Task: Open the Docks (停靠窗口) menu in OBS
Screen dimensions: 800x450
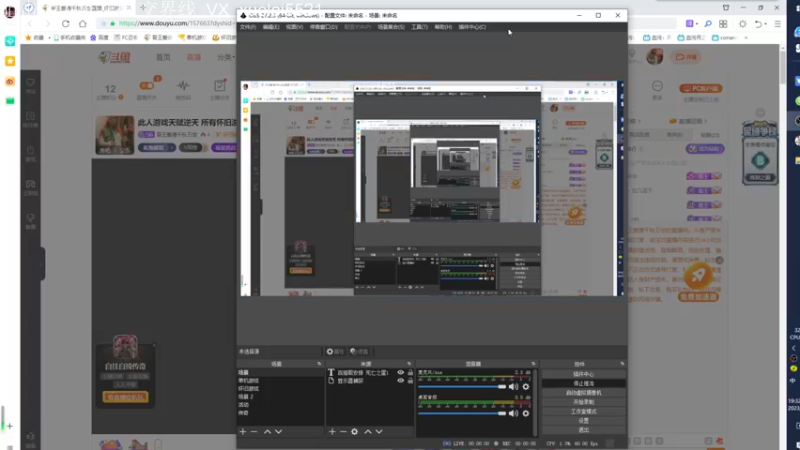Action: (x=323, y=27)
